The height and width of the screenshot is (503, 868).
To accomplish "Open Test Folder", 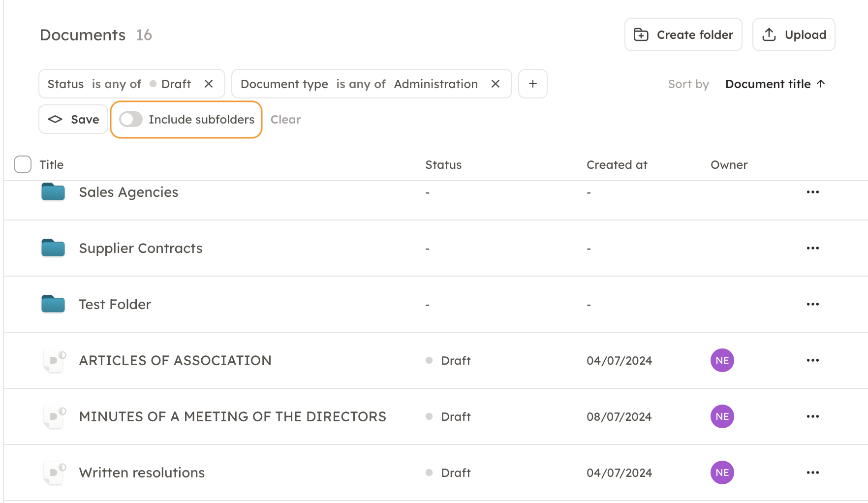I will click(115, 305).
